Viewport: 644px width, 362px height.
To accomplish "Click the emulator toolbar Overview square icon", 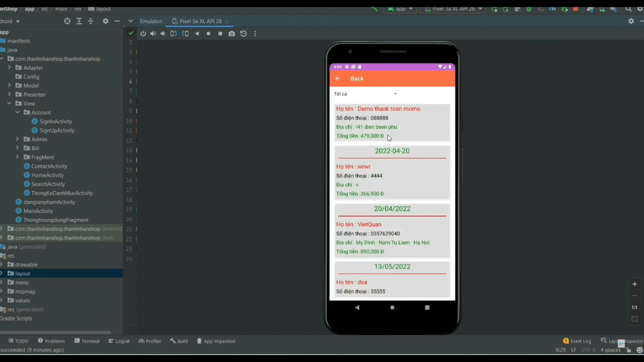I will (x=220, y=34).
